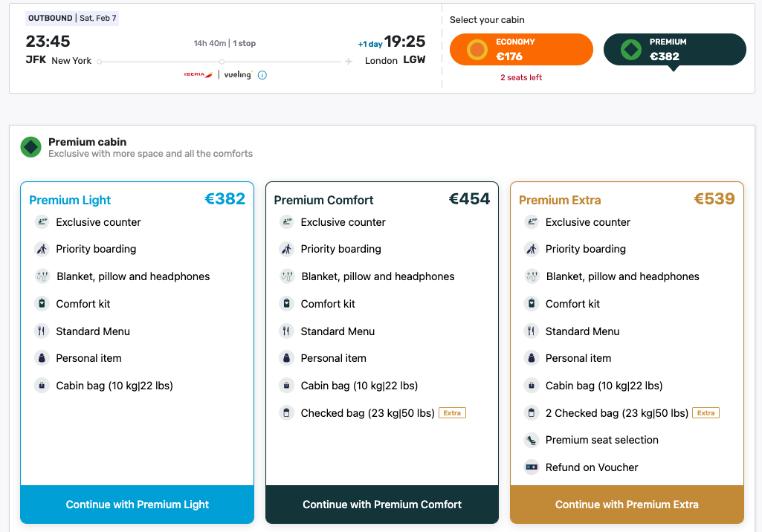Continue with Premium Comfort
This screenshot has height=532, width=762.
point(381,504)
